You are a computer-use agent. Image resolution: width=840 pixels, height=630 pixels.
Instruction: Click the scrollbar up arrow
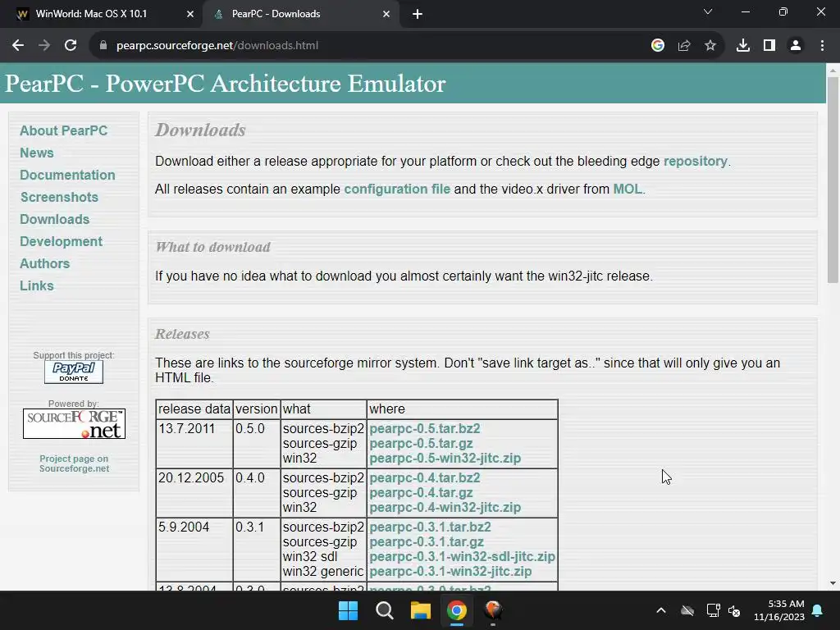(833, 71)
